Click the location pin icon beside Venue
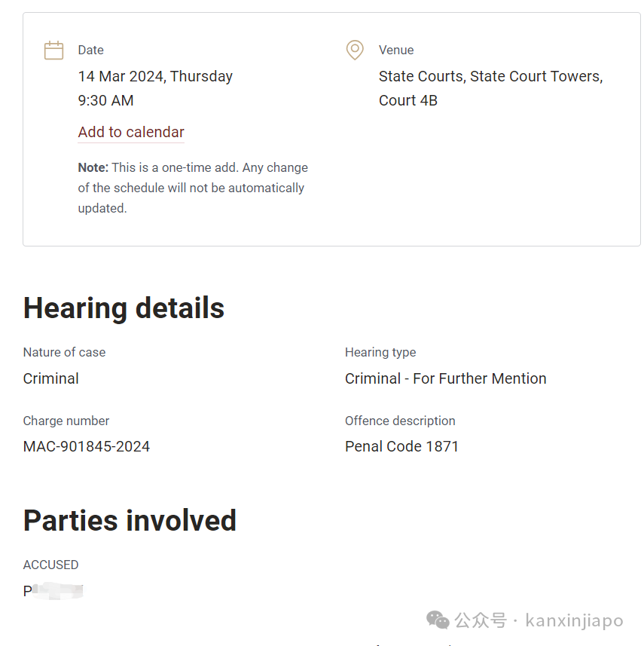 coord(355,50)
